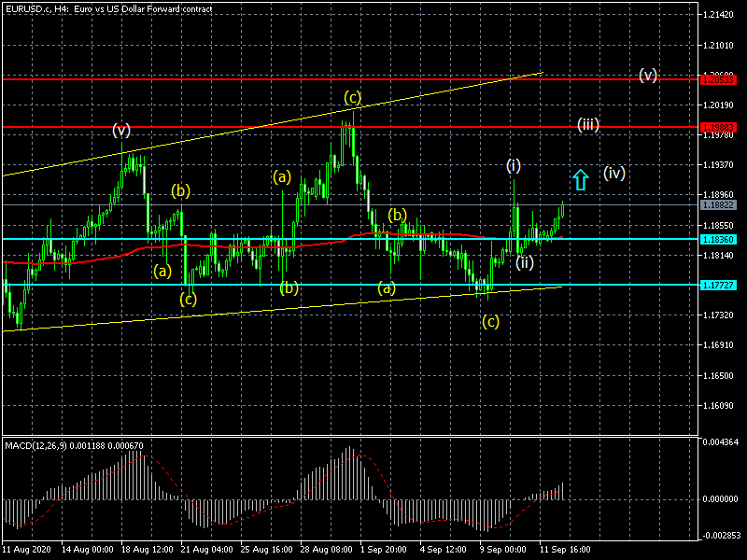Click the red 1.20533 price tag
The width and height of the screenshot is (747, 560).
(718, 80)
